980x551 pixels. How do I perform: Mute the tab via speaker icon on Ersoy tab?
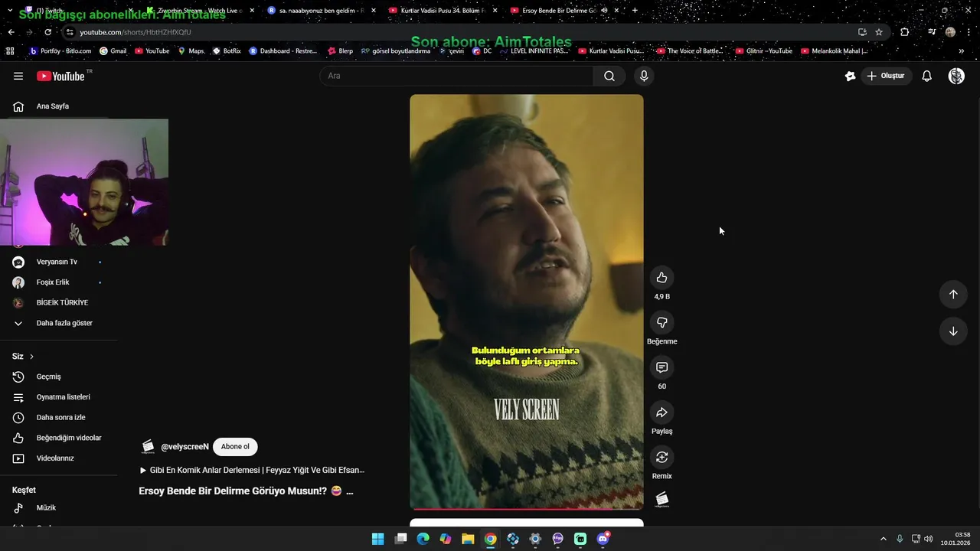point(604,11)
